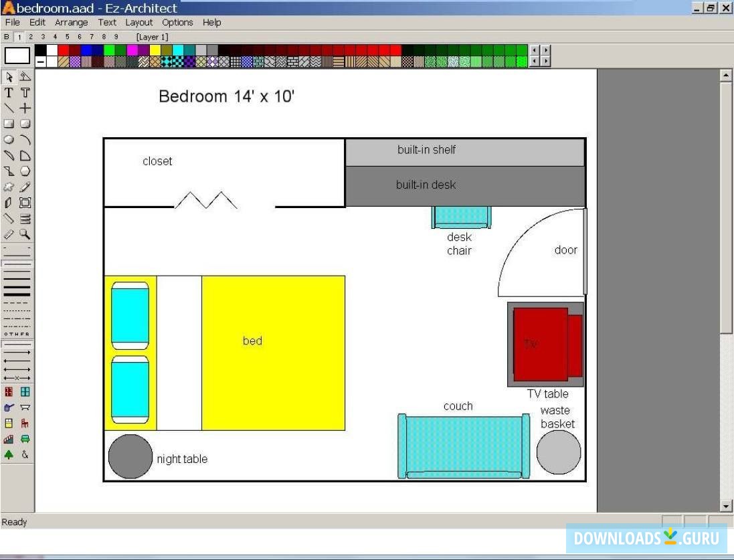Switch to layer 4
This screenshot has height=560, width=734.
(56, 37)
